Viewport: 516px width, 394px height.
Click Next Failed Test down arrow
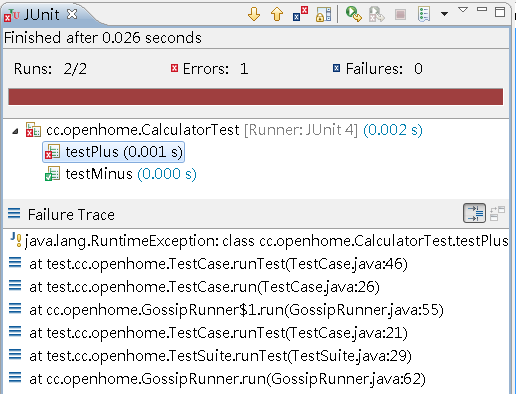click(254, 14)
